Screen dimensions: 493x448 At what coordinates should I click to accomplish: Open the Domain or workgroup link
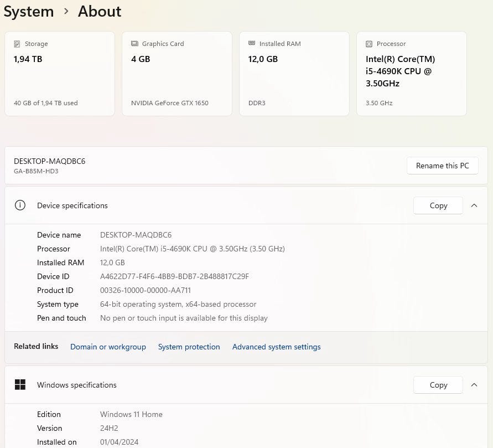pos(108,347)
